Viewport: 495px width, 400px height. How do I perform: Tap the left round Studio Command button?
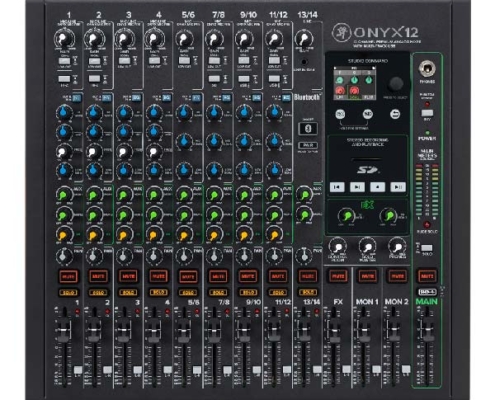point(340,114)
